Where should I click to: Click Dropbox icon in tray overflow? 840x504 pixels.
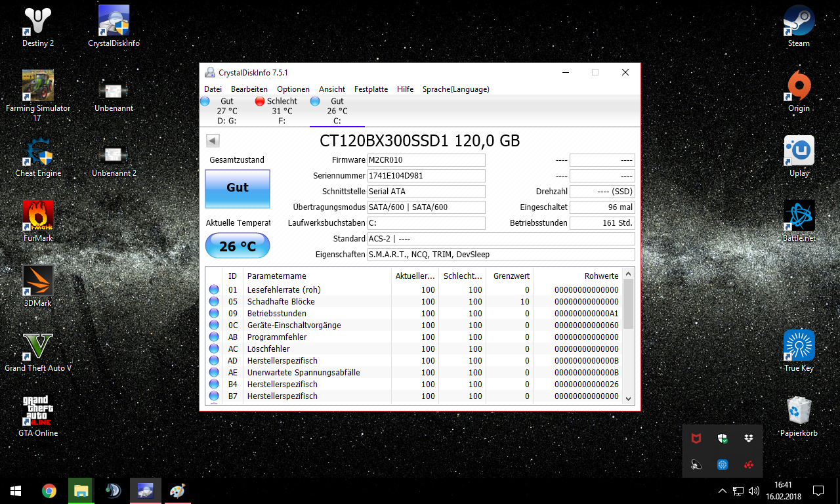748,438
